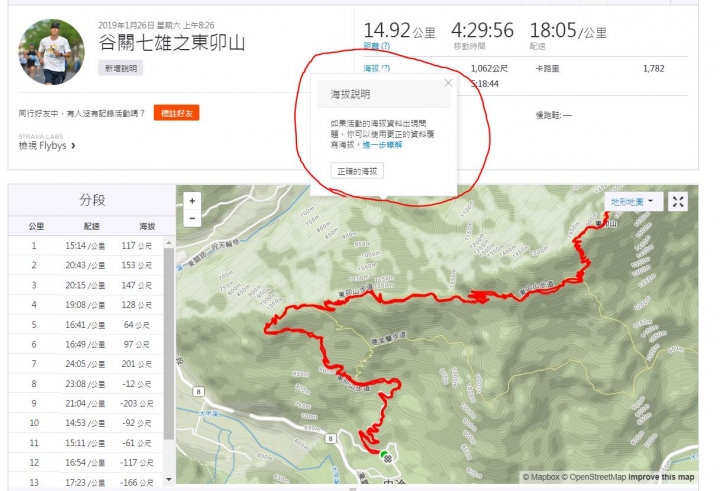
Task: Click the 距離 (?) help link
Action: tap(377, 46)
